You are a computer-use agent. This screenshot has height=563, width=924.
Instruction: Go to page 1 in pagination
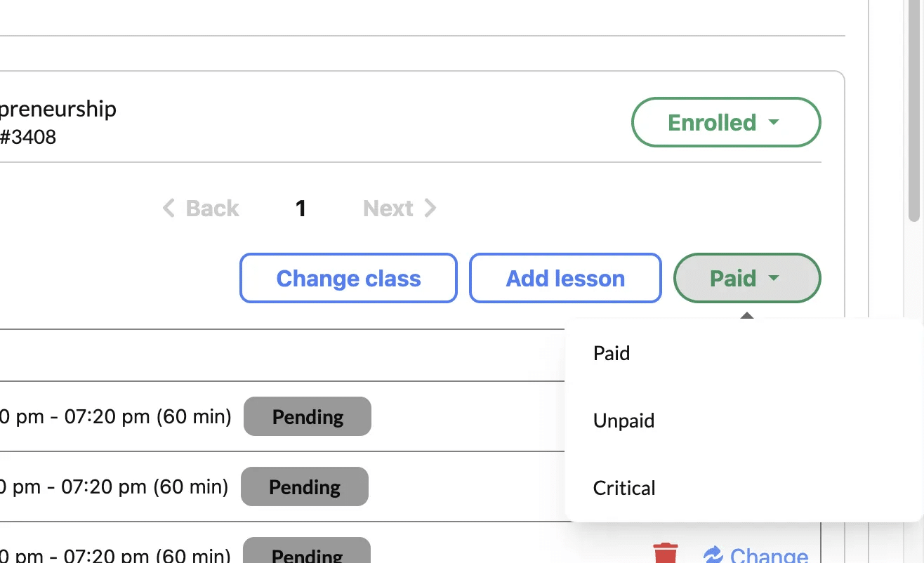tap(301, 208)
